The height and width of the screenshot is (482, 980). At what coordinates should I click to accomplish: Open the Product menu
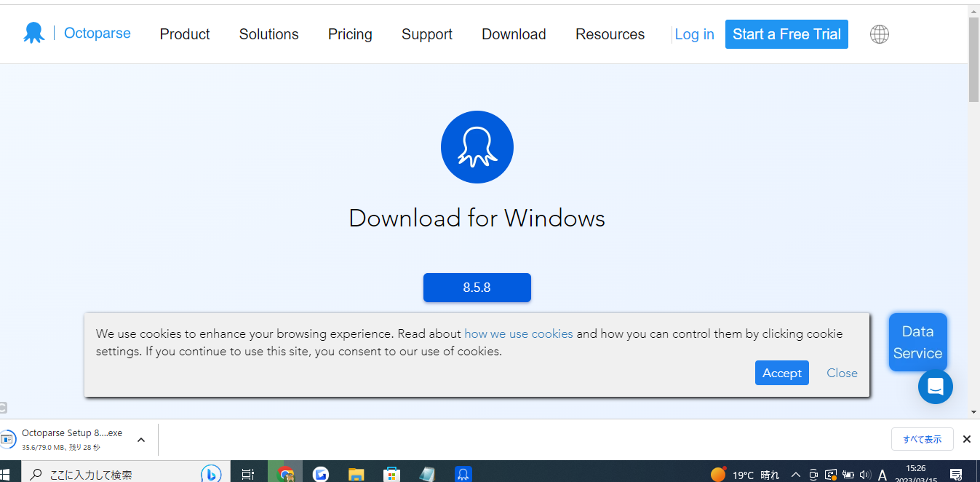coord(185,34)
